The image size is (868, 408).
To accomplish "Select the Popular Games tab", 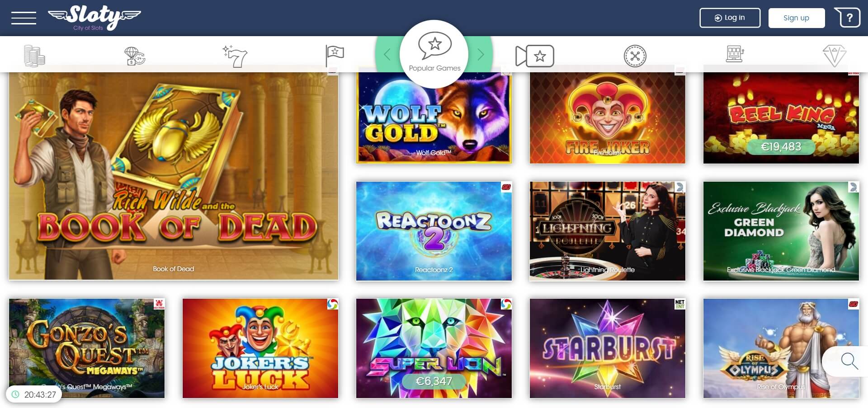I will click(434, 54).
